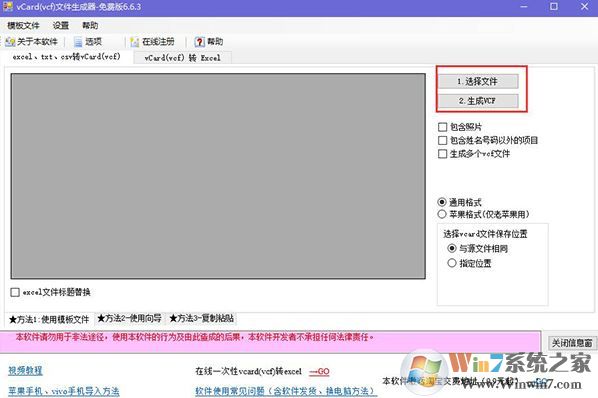The image size is (598, 398).
Task: Close the vCard generator window
Action: [584, 7]
